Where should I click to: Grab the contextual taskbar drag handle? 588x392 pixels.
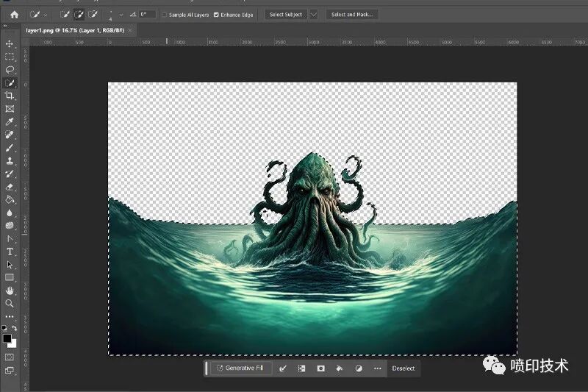coord(207,368)
